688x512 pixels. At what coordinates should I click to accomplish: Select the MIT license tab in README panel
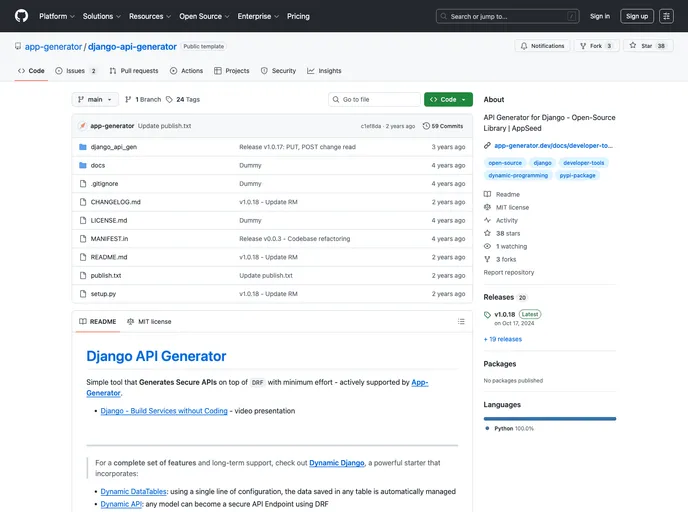point(149,322)
